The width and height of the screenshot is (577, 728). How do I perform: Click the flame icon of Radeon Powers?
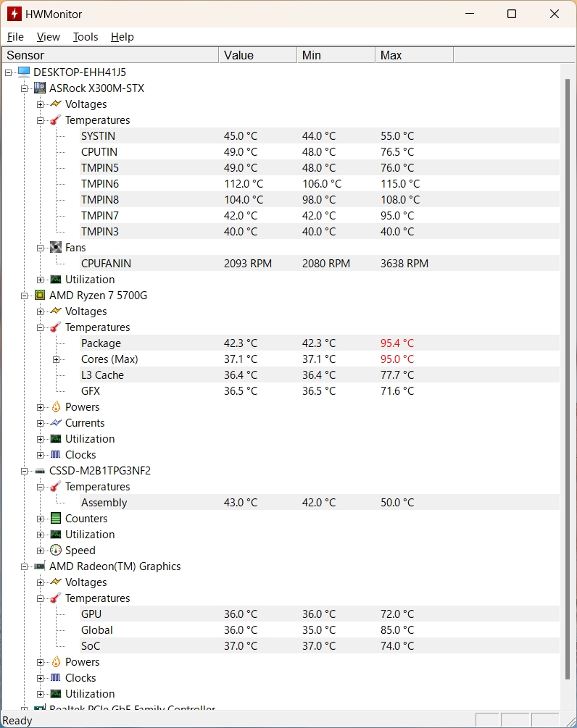(56, 661)
